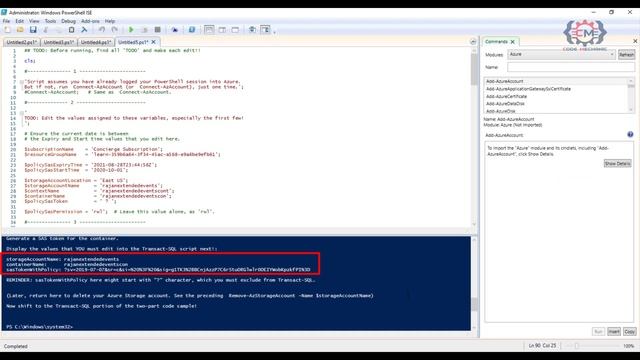
Task: Switch to the Untitled3.ps1 tab
Action: click(x=58, y=42)
